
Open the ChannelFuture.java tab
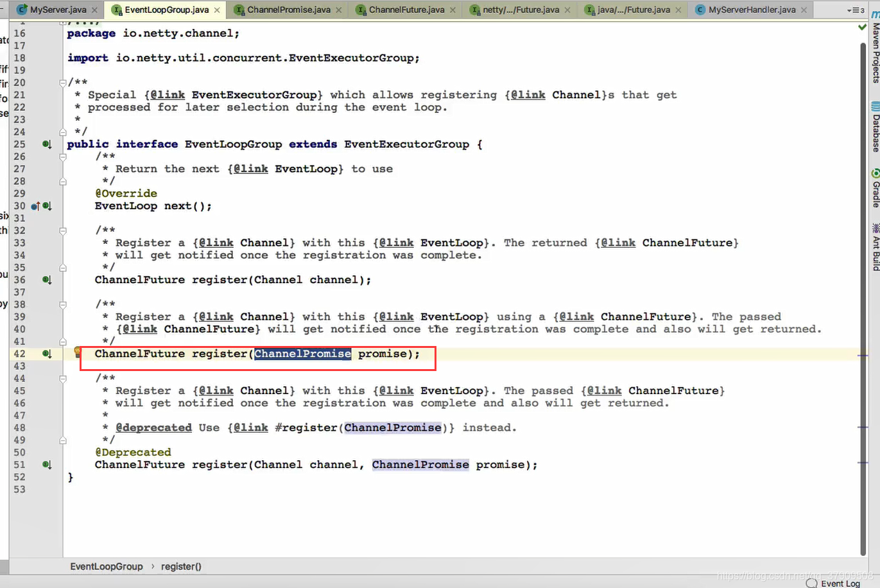[x=406, y=10]
